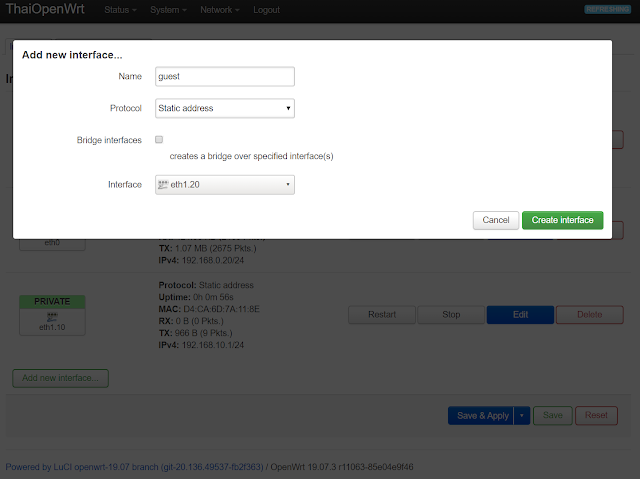The width and height of the screenshot is (640, 479).
Task: Click the Reset button
Action: pos(596,415)
